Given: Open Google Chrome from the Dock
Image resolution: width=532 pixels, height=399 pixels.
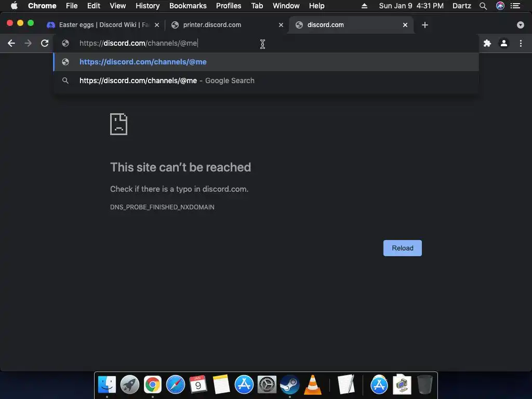Looking at the screenshot, I should pyautogui.click(x=153, y=385).
